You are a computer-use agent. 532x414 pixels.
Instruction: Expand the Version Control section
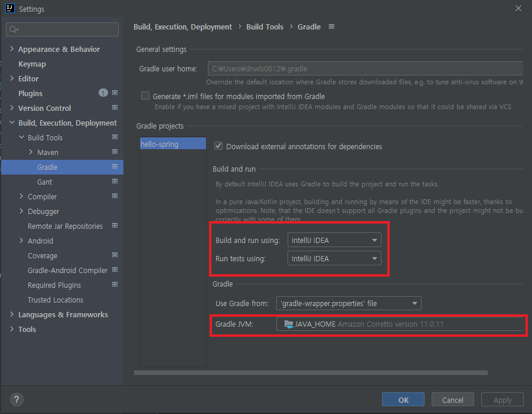coord(12,108)
